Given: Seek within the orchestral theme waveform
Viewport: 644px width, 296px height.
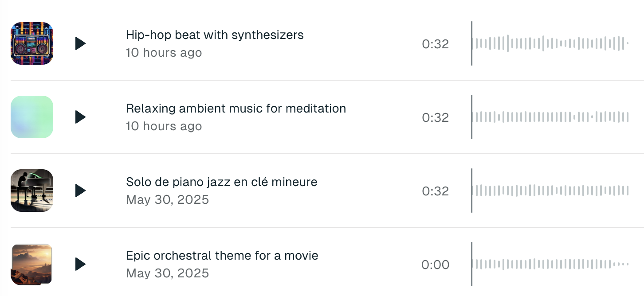Looking at the screenshot, I should coord(550,264).
